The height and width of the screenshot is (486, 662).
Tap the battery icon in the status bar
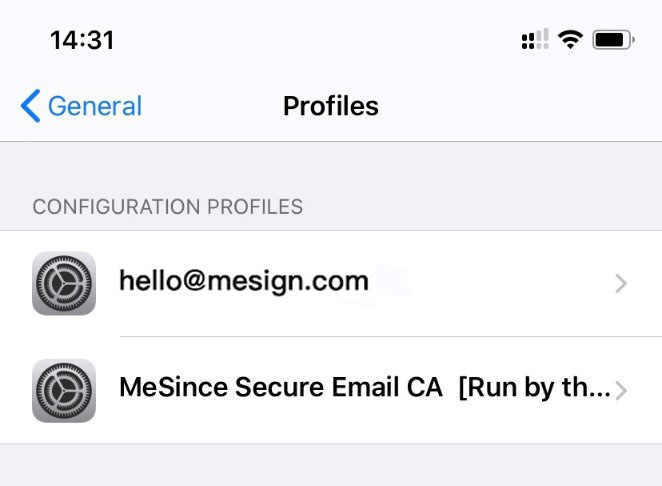[613, 40]
